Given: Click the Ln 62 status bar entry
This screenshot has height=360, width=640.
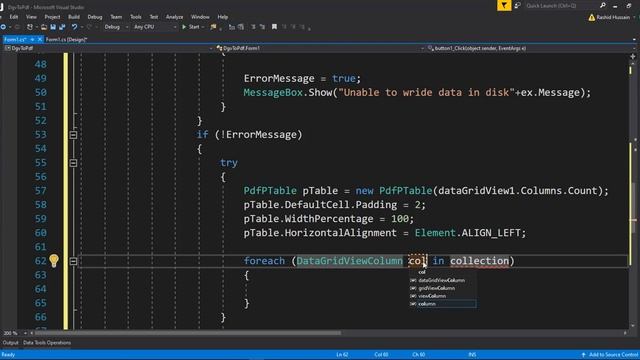Looking at the screenshot, I should point(342,355).
